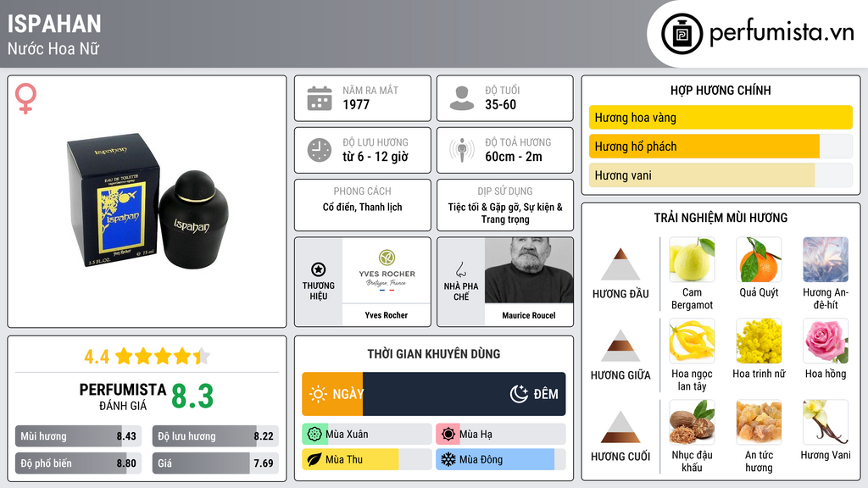Viewport: 868px width, 488px height.
Task: Click the Độ lưu hương 8.22 rating bar
Action: click(215, 436)
